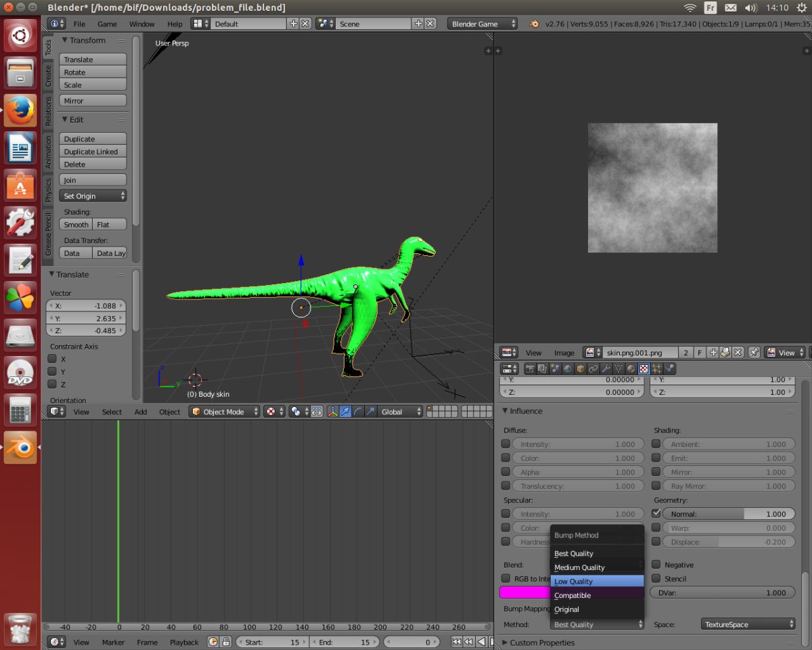The width and height of the screenshot is (812, 650).
Task: Click the Rotate button
Action: 93,72
